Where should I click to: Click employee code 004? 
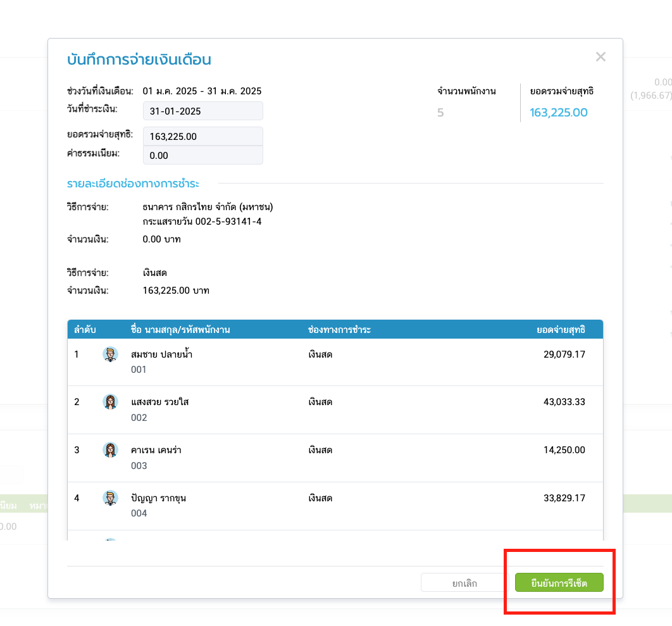(139, 513)
